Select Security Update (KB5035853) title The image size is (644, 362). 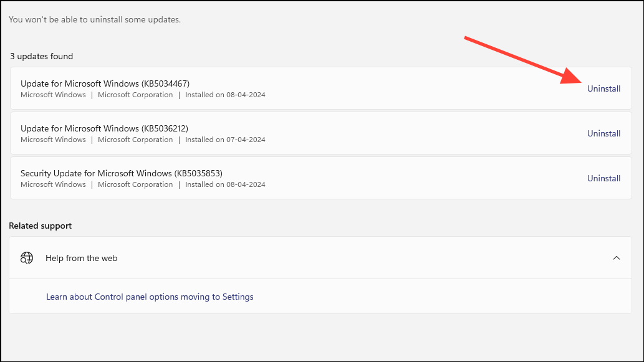click(x=122, y=173)
